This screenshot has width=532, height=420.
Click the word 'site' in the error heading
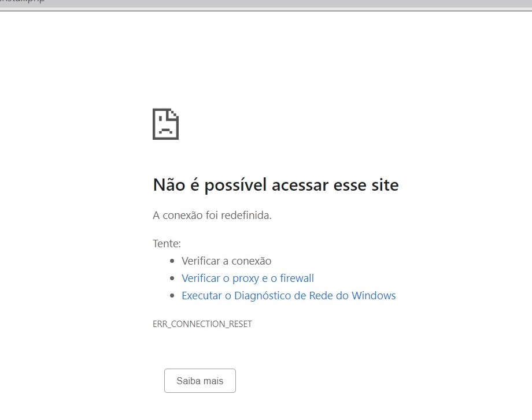click(x=385, y=185)
